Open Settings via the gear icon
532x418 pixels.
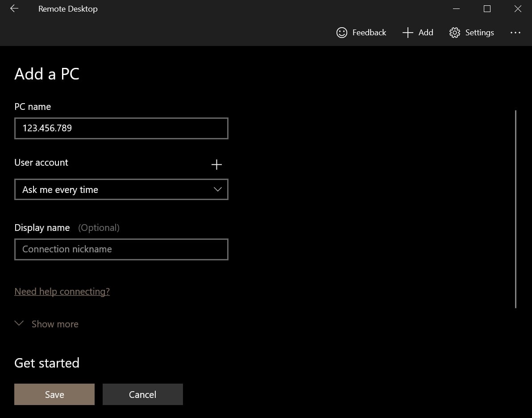(x=455, y=33)
